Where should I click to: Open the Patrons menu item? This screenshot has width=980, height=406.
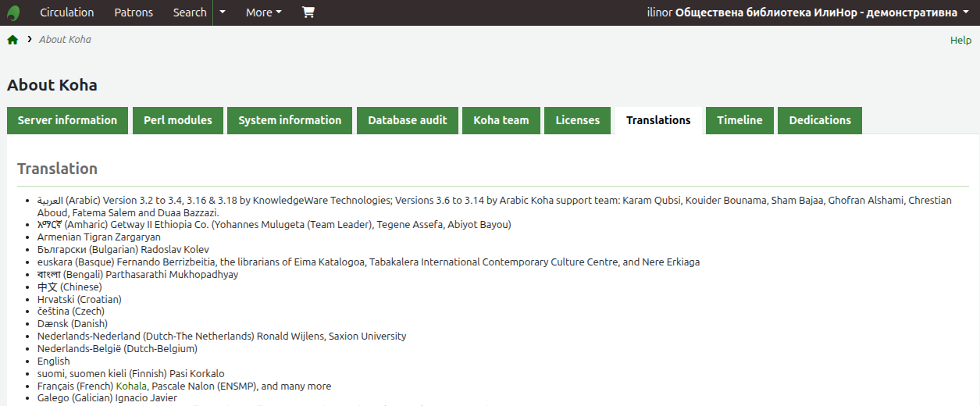[134, 12]
